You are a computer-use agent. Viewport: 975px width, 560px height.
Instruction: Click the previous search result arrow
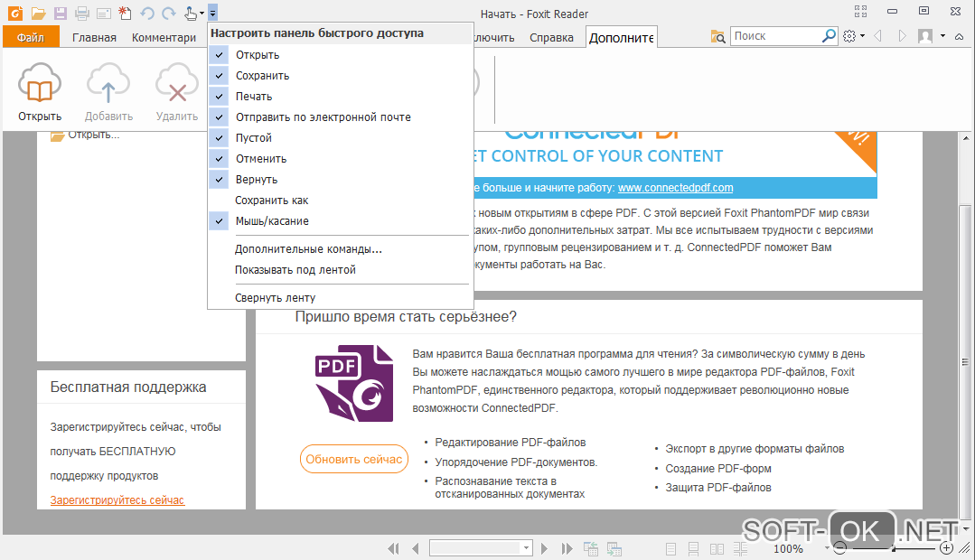[x=878, y=36]
